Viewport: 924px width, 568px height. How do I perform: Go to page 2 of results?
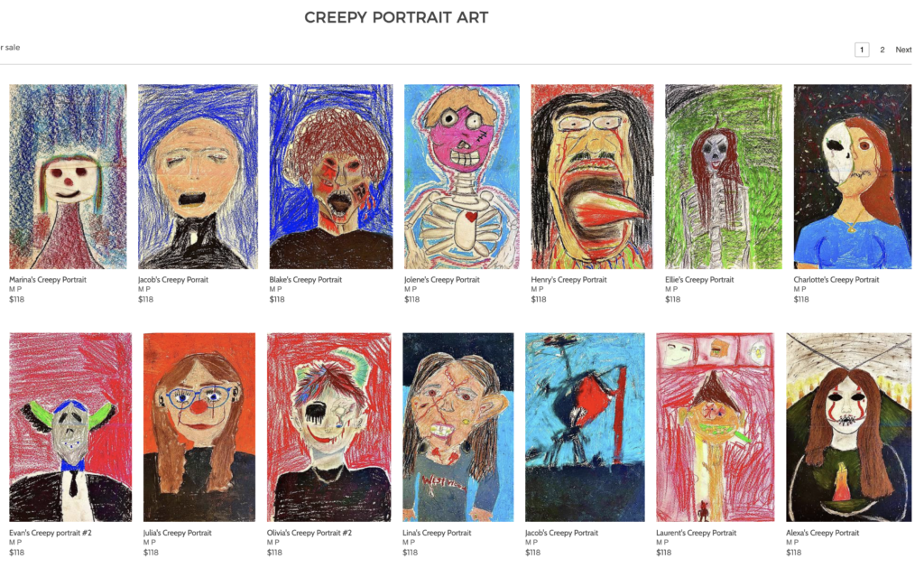(882, 50)
